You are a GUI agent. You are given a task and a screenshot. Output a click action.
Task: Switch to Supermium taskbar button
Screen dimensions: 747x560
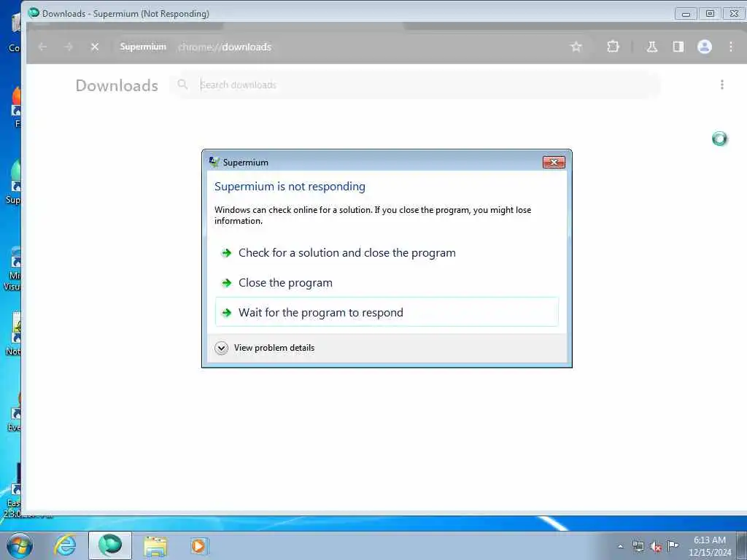pyautogui.click(x=110, y=545)
